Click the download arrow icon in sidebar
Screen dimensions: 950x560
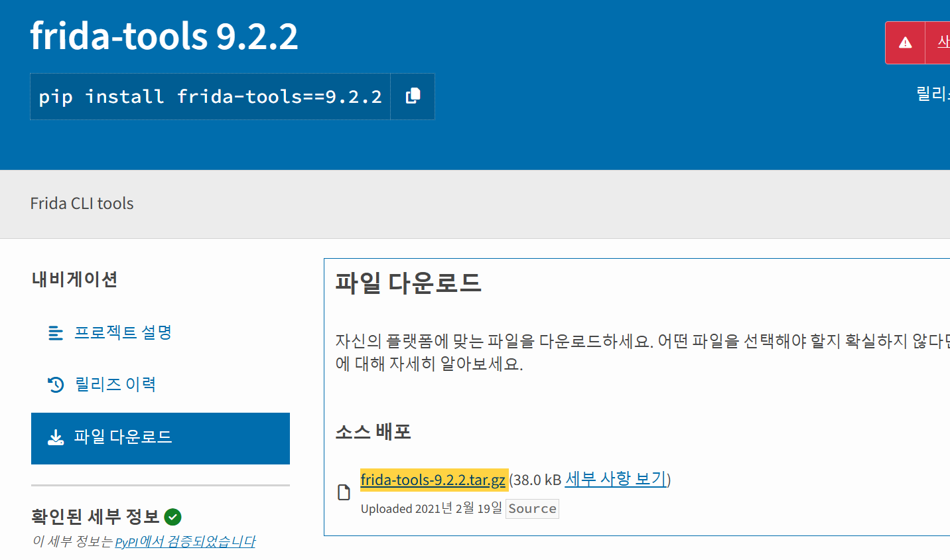56,437
